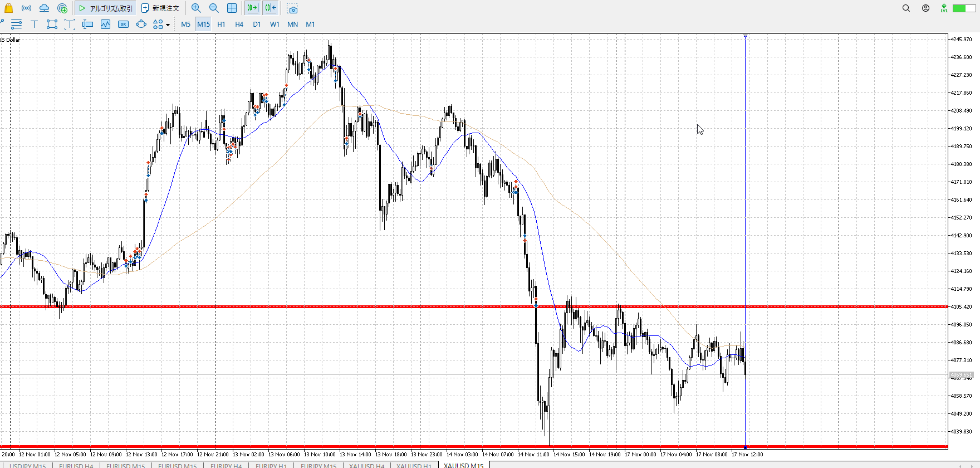Zoom out of the chart
The width and height of the screenshot is (980, 468).
[x=214, y=8]
